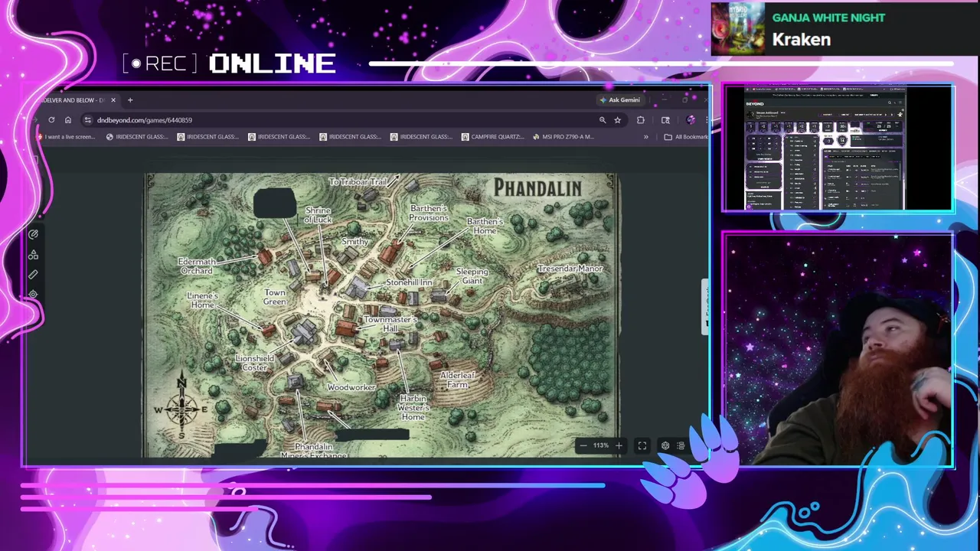Image resolution: width=980 pixels, height=551 pixels.
Task: Click the To Triboar Trail label
Action: click(358, 182)
